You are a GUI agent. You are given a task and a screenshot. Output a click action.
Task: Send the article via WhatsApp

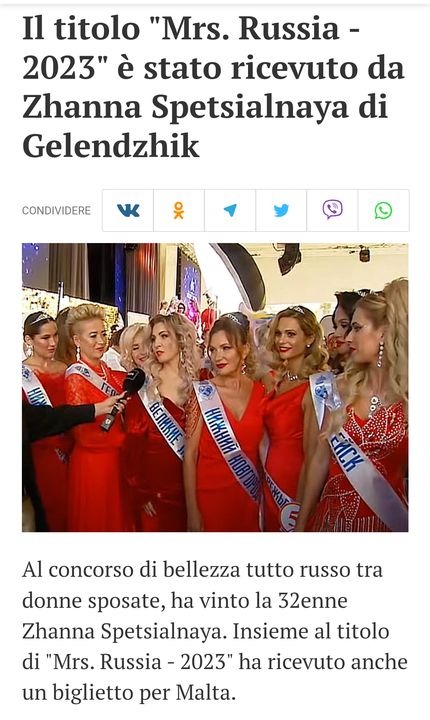[x=383, y=210]
